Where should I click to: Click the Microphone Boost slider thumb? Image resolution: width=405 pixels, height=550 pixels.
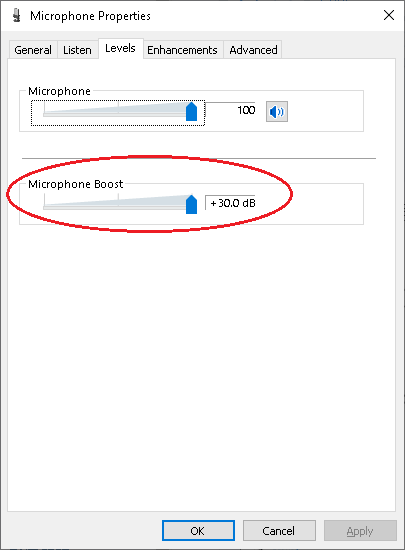click(x=191, y=204)
